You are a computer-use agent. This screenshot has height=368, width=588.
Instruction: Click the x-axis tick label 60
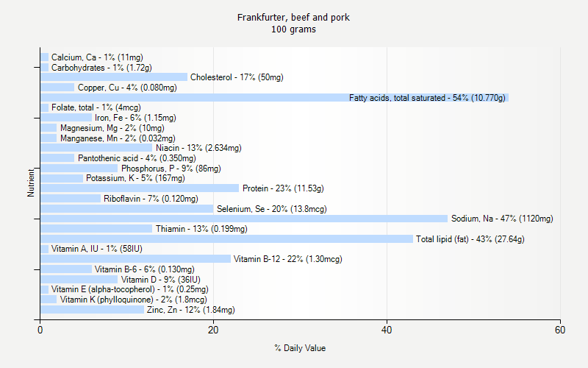tap(561, 330)
